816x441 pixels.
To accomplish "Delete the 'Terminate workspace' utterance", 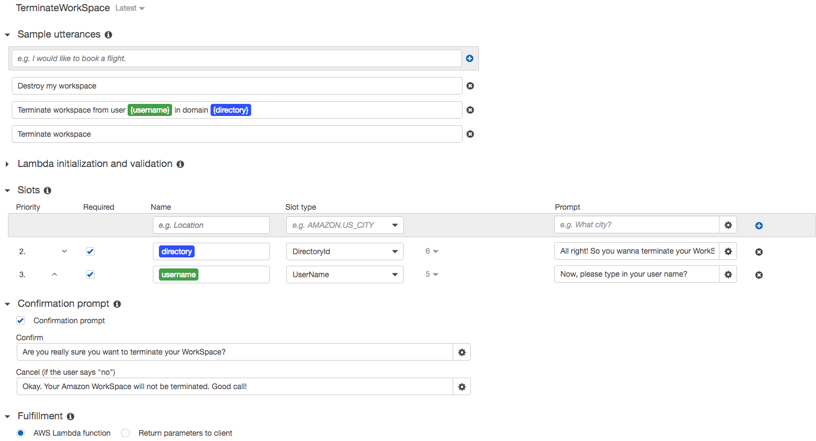I will tap(470, 134).
